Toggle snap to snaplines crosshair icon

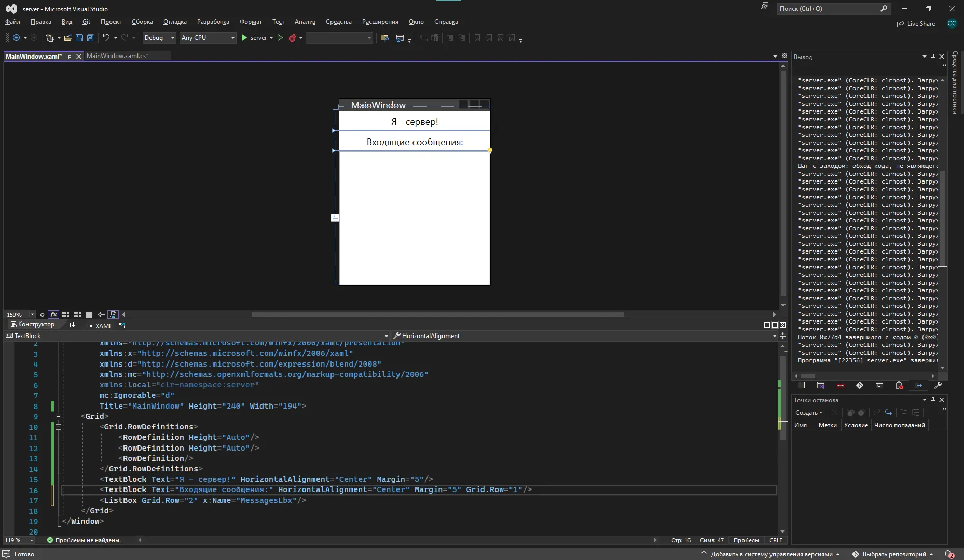click(101, 315)
